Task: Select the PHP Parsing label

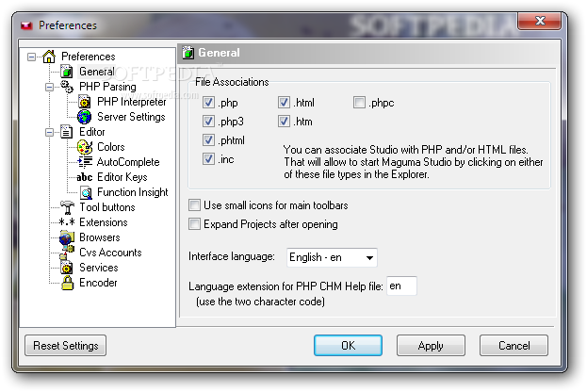Action: click(107, 87)
